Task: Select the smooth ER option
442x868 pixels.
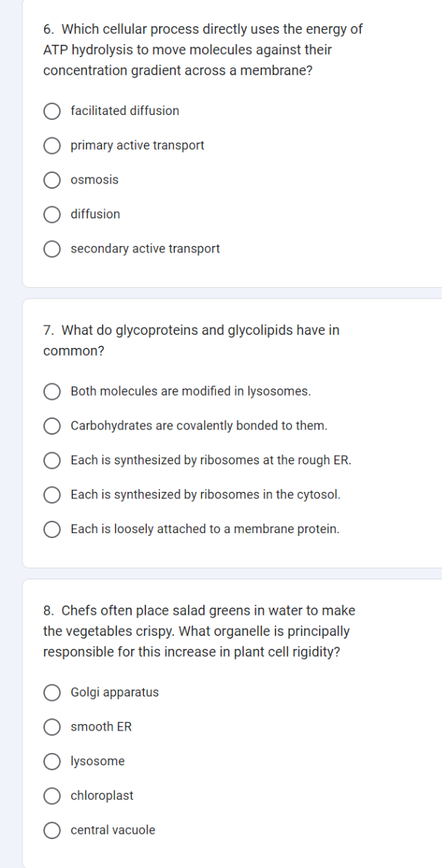Action: pos(51,727)
